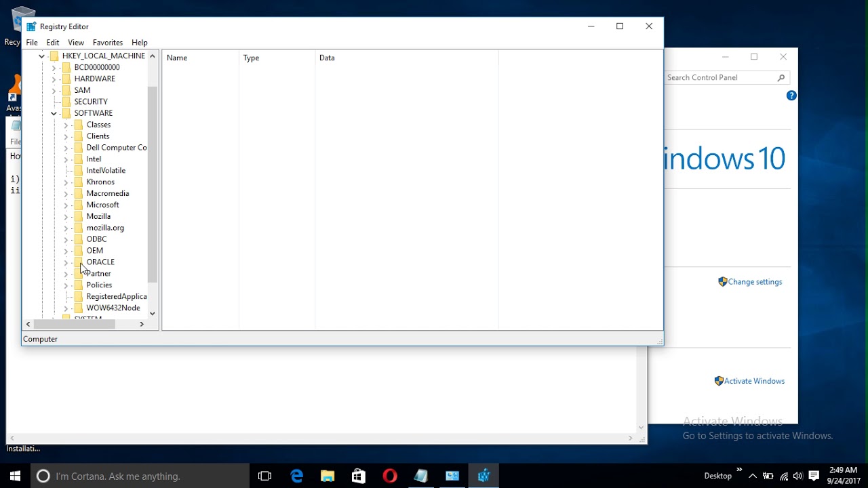Click Change settings link in Control Panel

pyautogui.click(x=755, y=282)
